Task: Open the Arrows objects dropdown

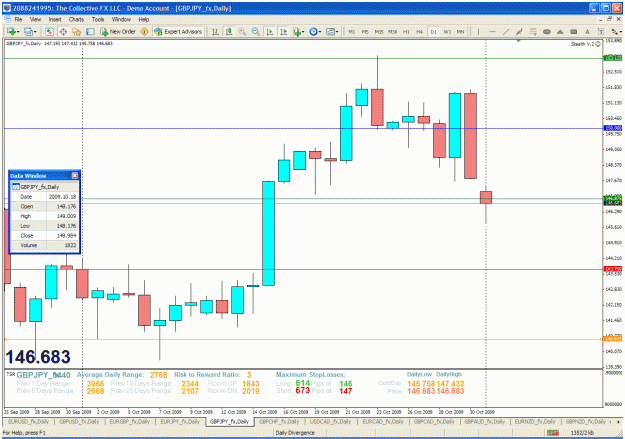Action: [x=616, y=31]
